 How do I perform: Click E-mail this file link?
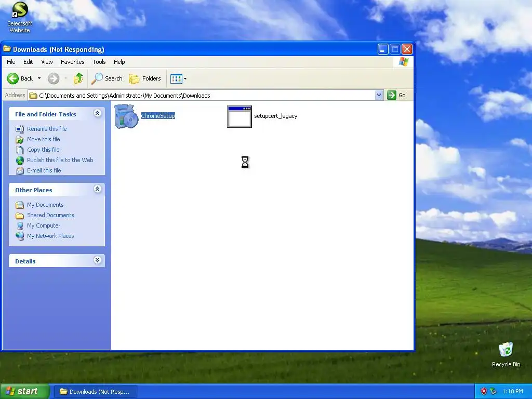[44, 170]
